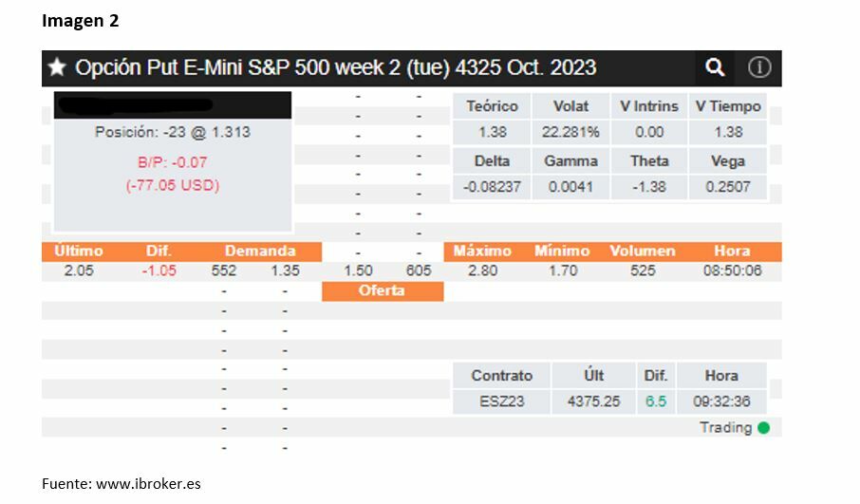Click the time 08:50:06
Viewport: 860px width, 504px height.
pyautogui.click(x=732, y=271)
